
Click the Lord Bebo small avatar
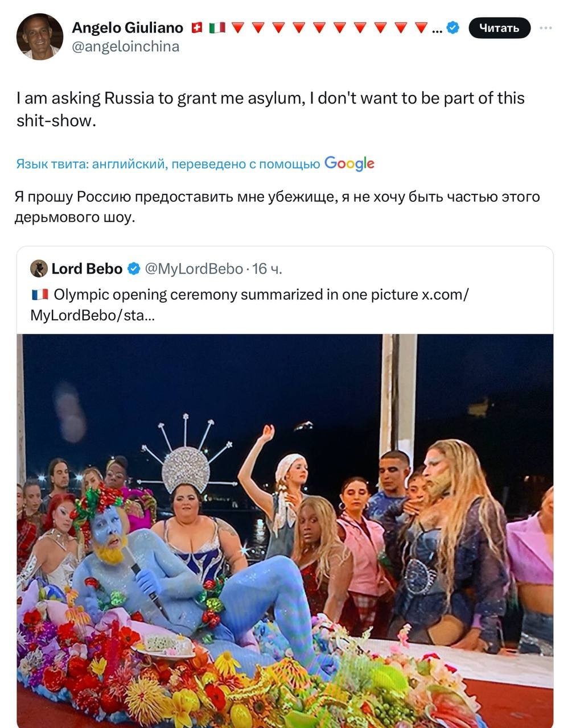click(x=39, y=268)
